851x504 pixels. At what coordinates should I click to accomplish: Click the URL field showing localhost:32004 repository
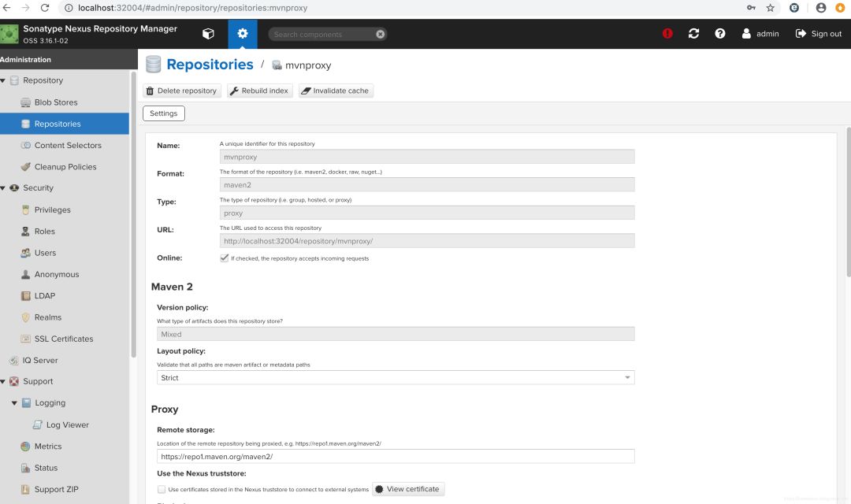(426, 241)
